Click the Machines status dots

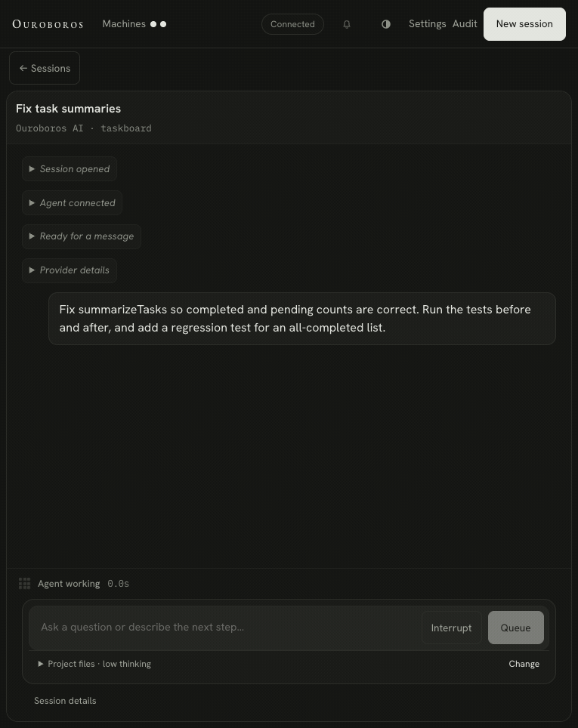point(158,24)
